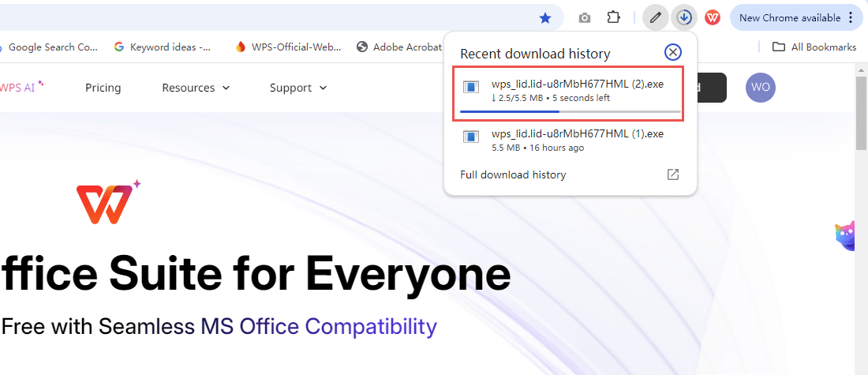
Task: Click the download progress bar
Action: click(571, 111)
